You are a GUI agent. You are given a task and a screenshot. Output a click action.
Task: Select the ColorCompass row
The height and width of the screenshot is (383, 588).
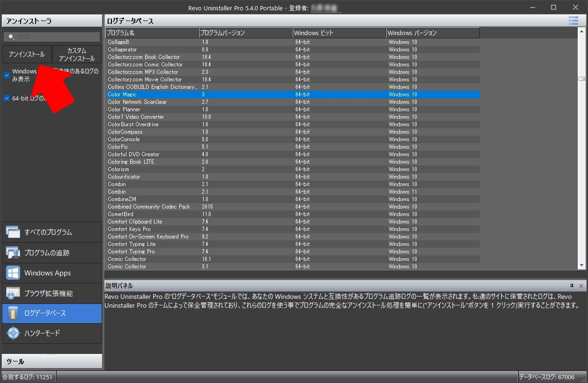[x=293, y=132]
